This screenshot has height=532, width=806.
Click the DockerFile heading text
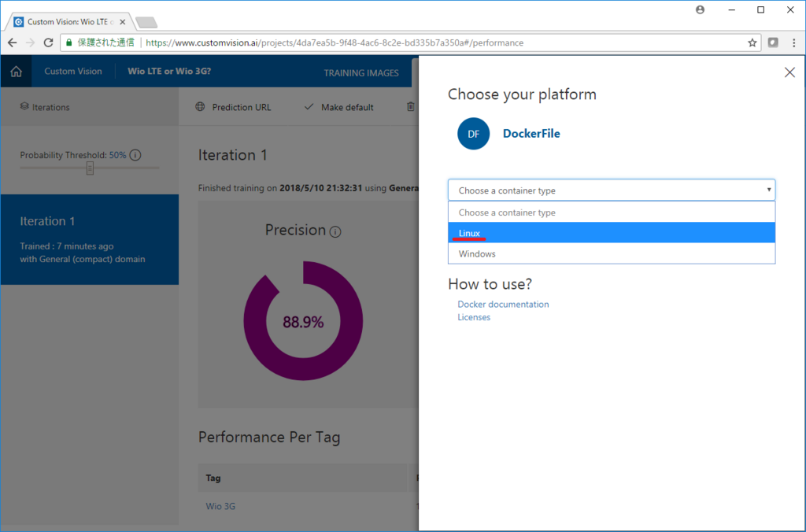click(x=531, y=134)
